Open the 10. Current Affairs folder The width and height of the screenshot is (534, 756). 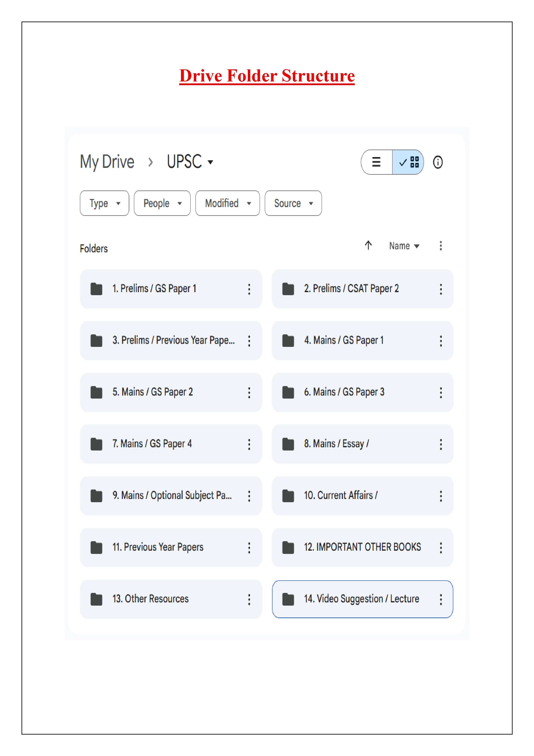click(341, 496)
